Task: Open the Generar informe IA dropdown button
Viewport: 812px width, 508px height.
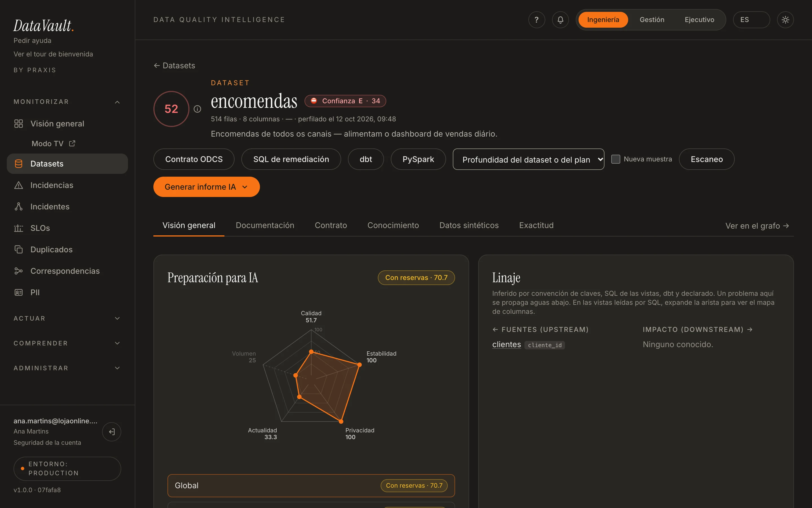Action: pos(206,187)
